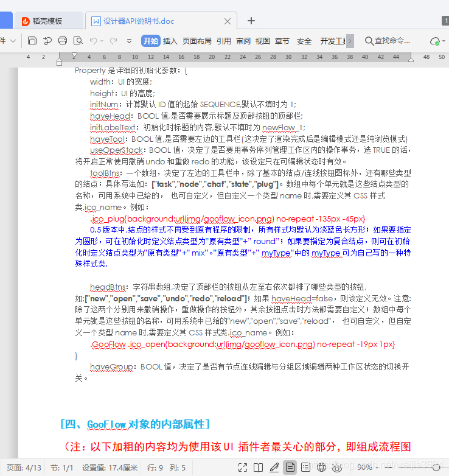Click the fullscreen view icon in status bar
The width and height of the screenshot is (449, 476).
point(243,467)
